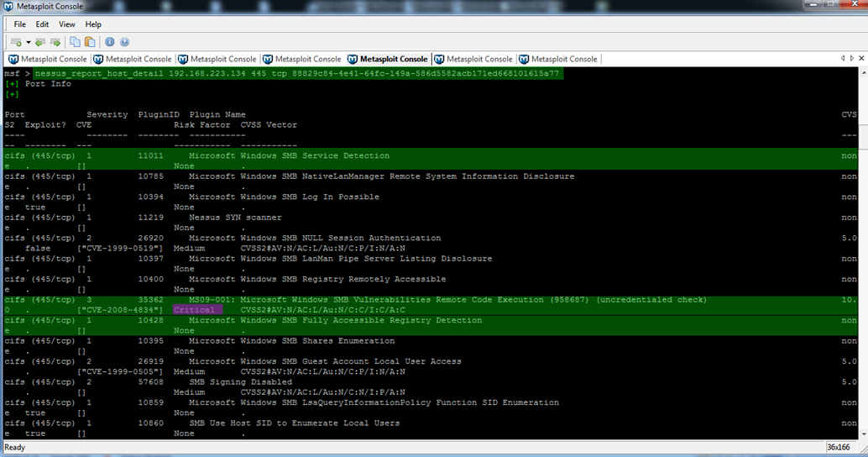Click the CVSS Vector column header

269,125
